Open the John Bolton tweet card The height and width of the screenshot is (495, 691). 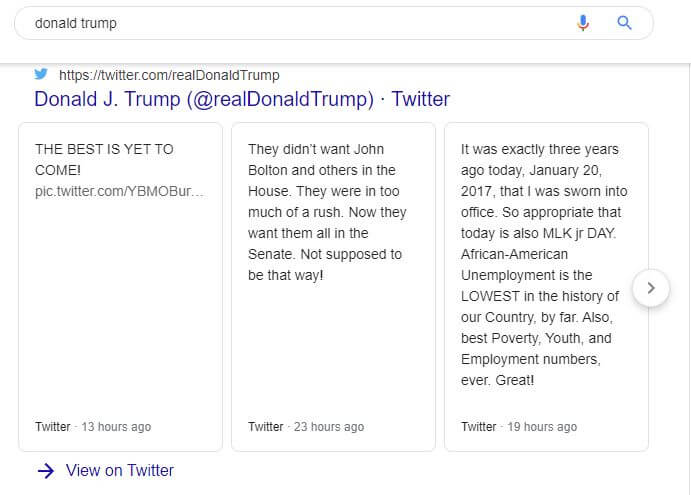pyautogui.click(x=333, y=287)
